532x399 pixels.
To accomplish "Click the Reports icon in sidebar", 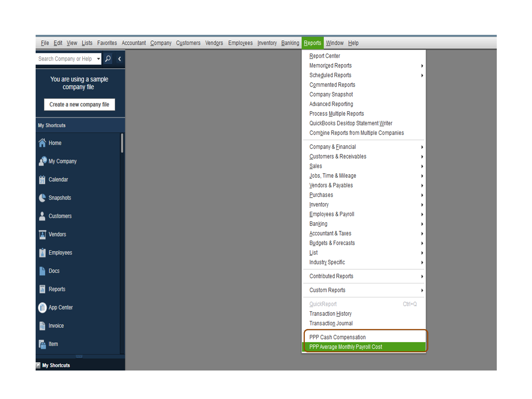I will pyautogui.click(x=42, y=289).
